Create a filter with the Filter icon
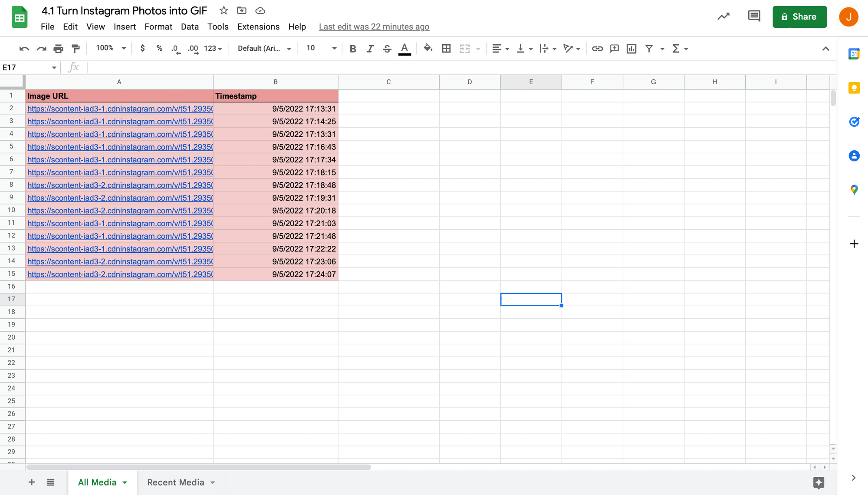This screenshot has height=495, width=868. click(x=649, y=49)
